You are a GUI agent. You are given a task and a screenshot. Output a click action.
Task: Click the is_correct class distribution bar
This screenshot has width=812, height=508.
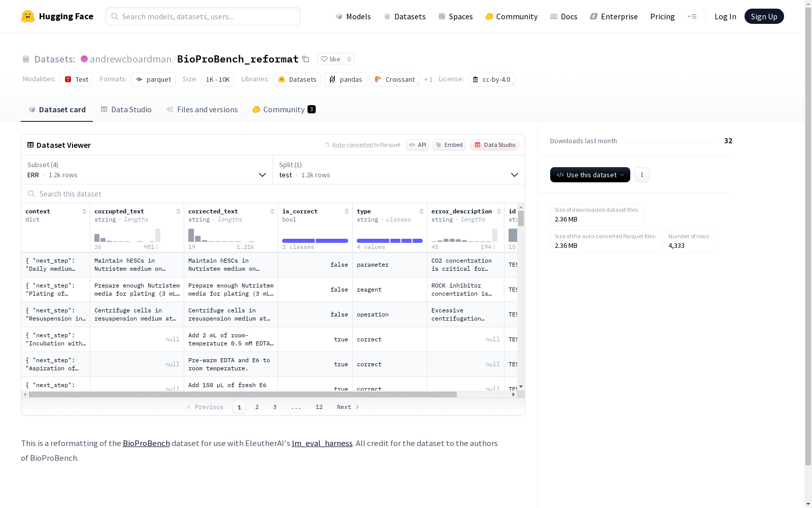315,241
